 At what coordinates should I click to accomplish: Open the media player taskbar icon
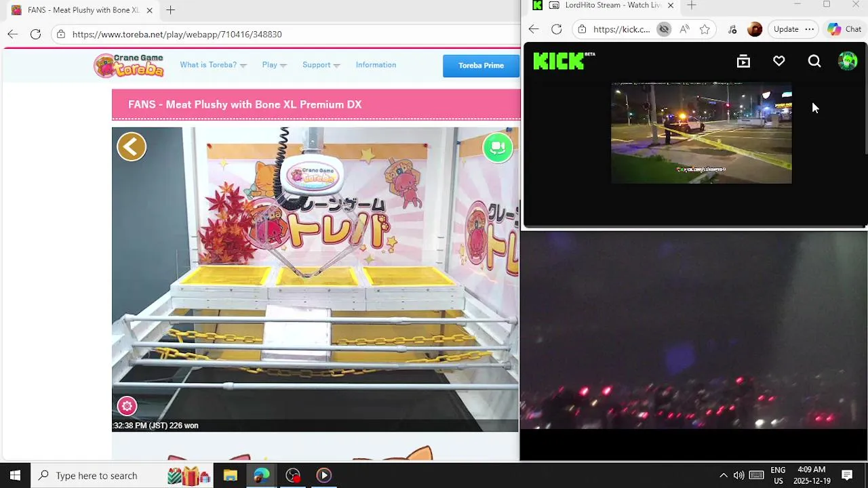[x=323, y=475]
